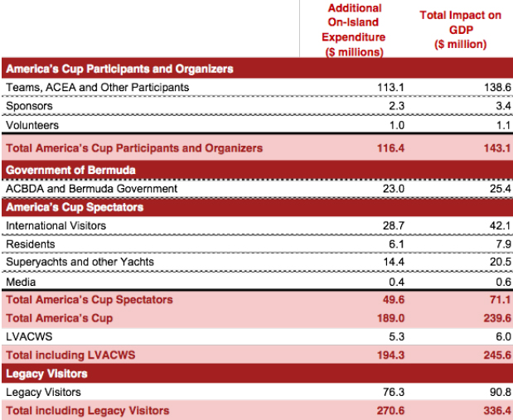Click the Media expenditure value 0.4
513x420 pixels.
373,282
